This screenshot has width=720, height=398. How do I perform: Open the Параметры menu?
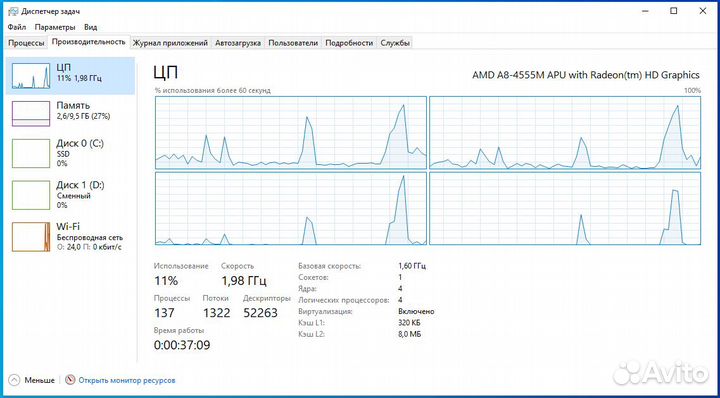[55, 27]
